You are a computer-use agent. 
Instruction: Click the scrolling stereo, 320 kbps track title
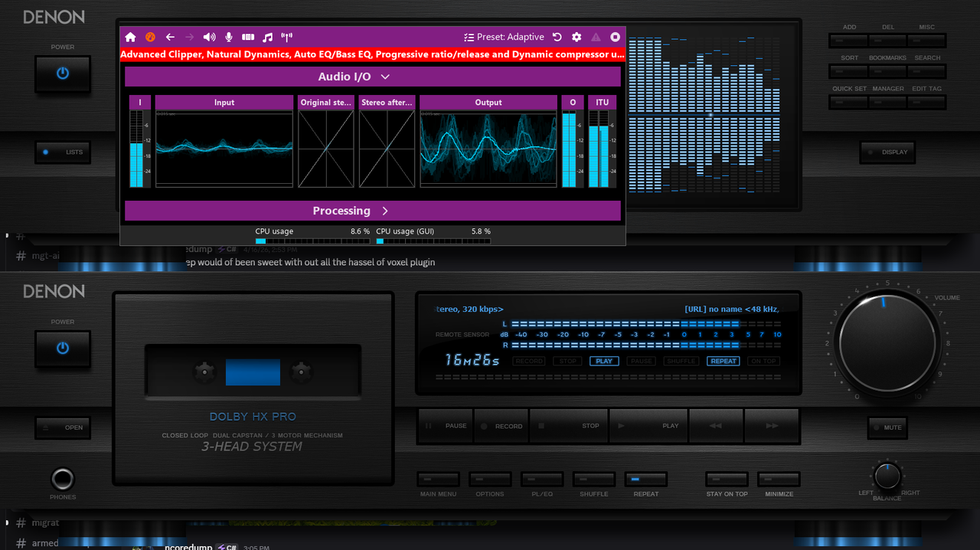click(x=470, y=309)
